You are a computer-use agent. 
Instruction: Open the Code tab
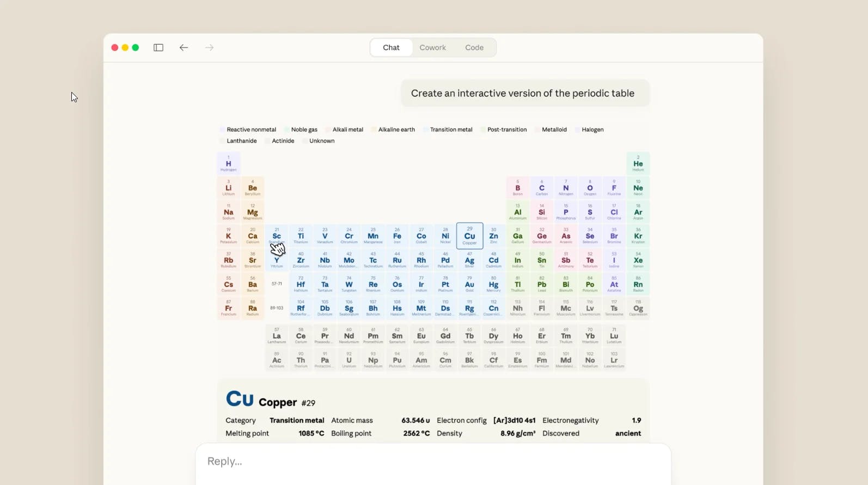[474, 47]
